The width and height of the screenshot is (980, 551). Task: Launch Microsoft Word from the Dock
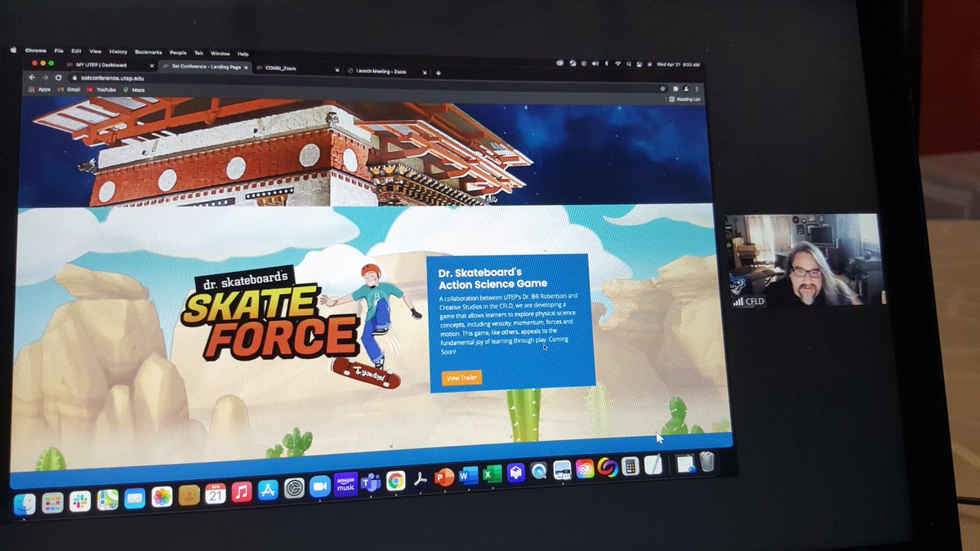[469, 476]
